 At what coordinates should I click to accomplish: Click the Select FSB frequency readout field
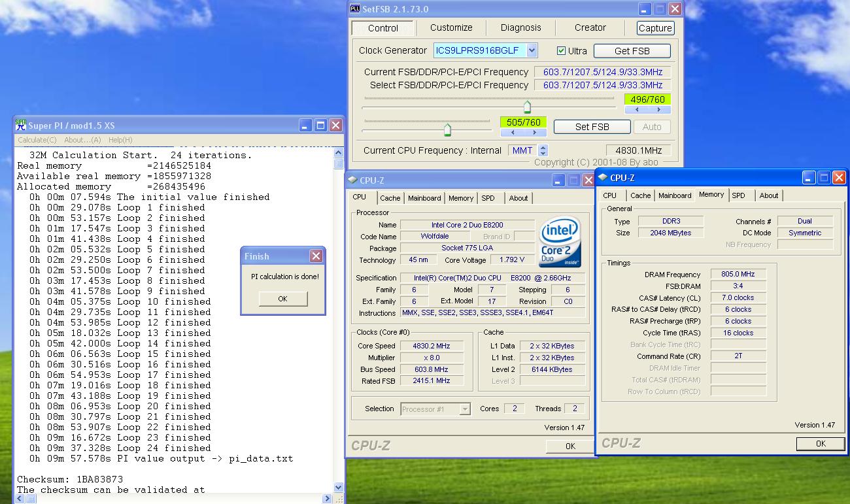[x=603, y=85]
